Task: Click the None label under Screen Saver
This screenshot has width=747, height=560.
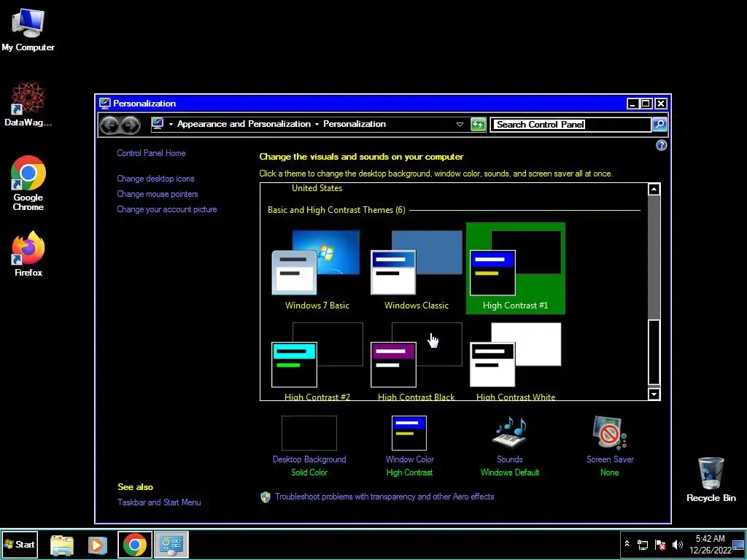Action: click(x=609, y=472)
